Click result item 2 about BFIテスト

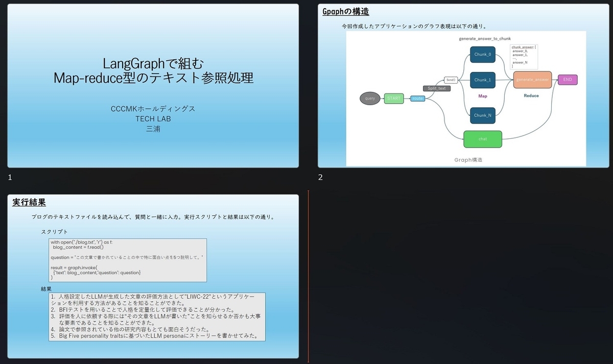coord(143,309)
